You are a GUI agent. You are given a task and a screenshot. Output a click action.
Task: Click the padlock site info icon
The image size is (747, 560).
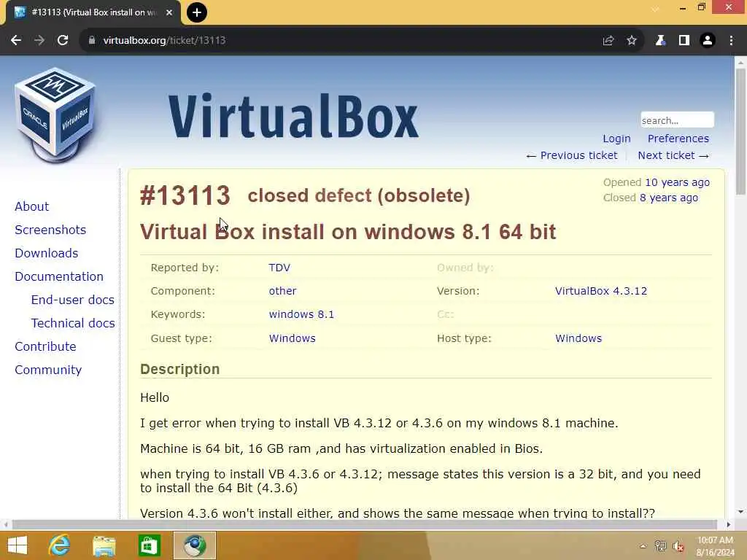click(92, 41)
